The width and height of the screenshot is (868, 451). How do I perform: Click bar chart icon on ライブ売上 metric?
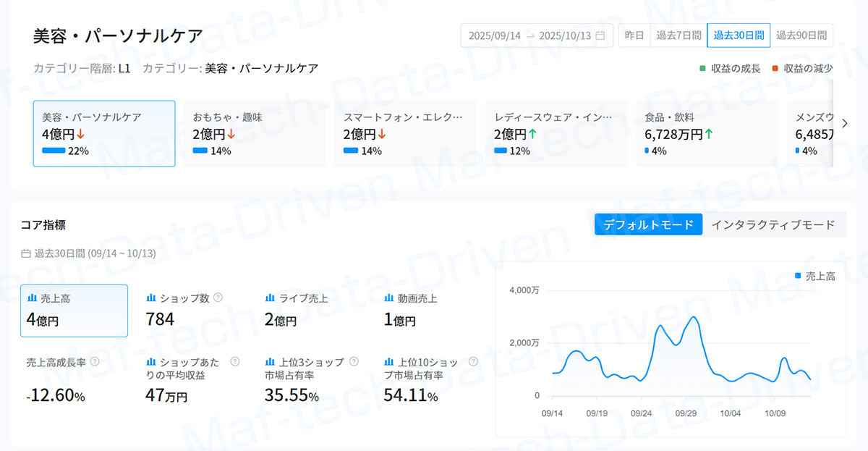[x=270, y=298]
